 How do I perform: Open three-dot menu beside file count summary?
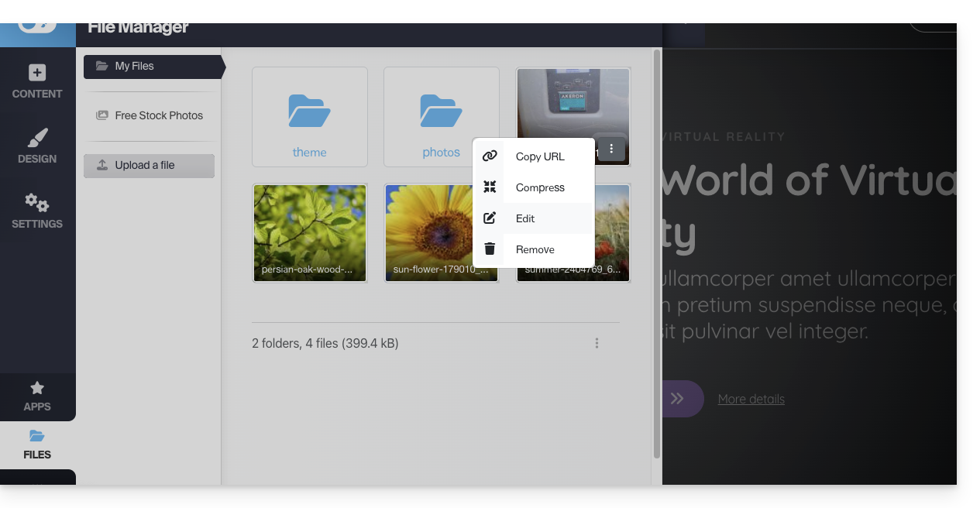point(597,343)
